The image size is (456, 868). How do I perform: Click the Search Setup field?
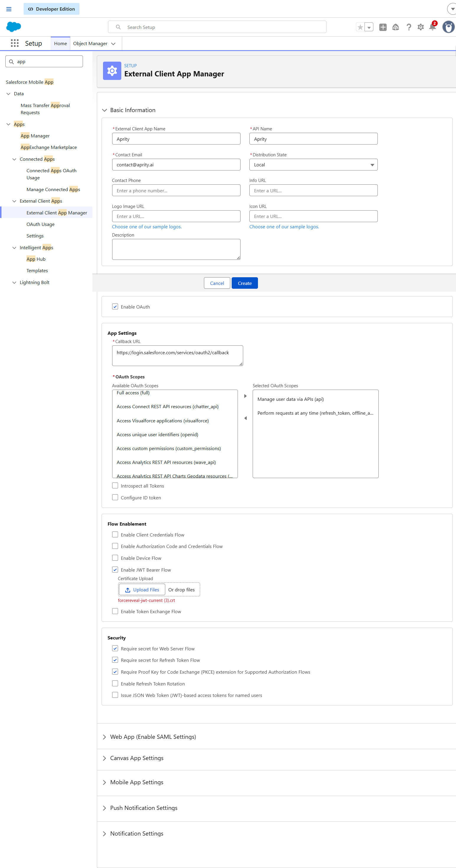click(x=217, y=27)
